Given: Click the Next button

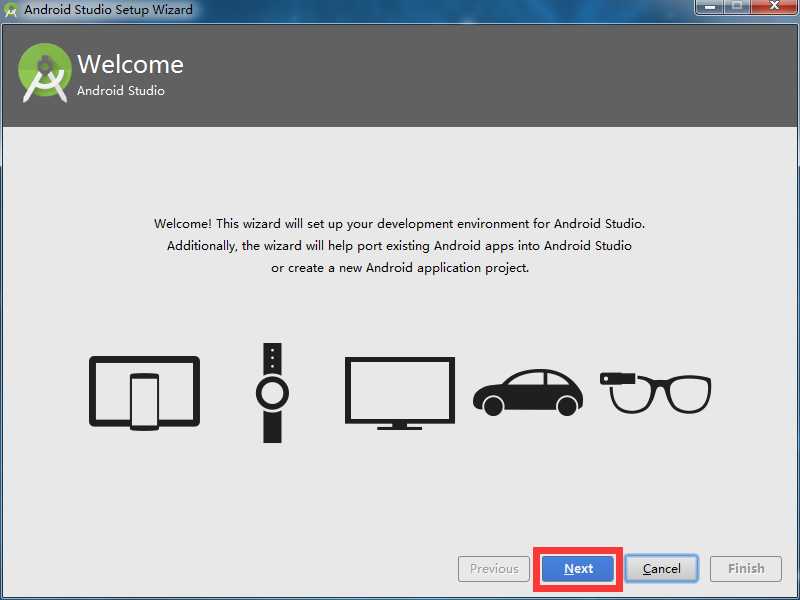Looking at the screenshot, I should (x=578, y=568).
